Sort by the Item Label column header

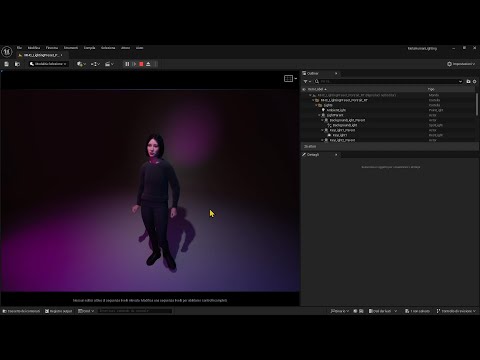[316, 89]
